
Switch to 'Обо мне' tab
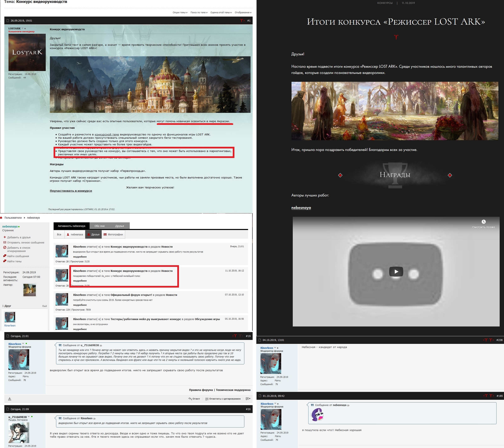[x=99, y=226]
